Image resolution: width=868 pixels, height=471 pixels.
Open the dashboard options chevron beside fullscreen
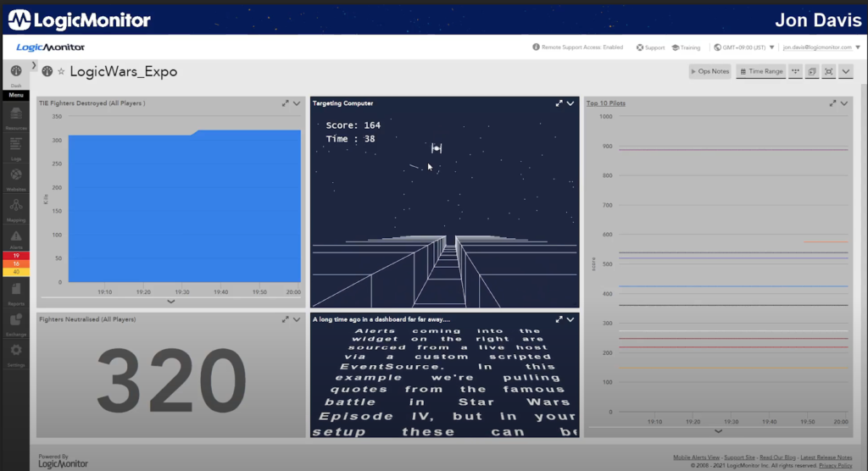(846, 71)
